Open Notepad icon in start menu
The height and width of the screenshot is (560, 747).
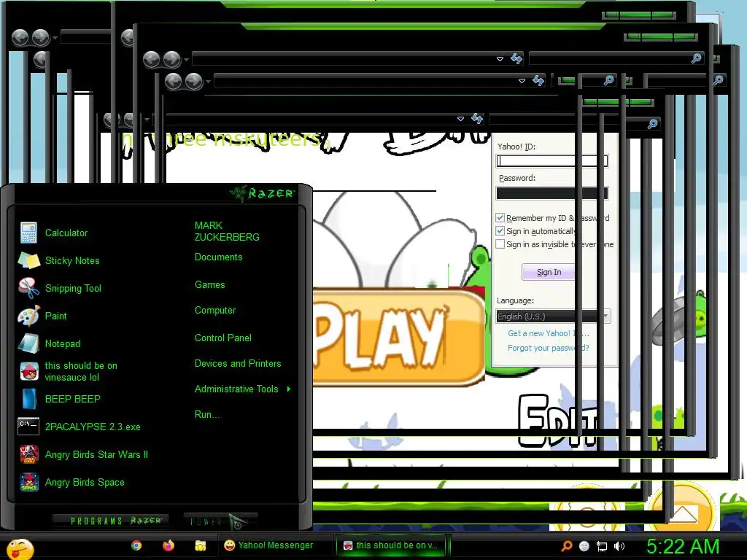[x=28, y=343]
